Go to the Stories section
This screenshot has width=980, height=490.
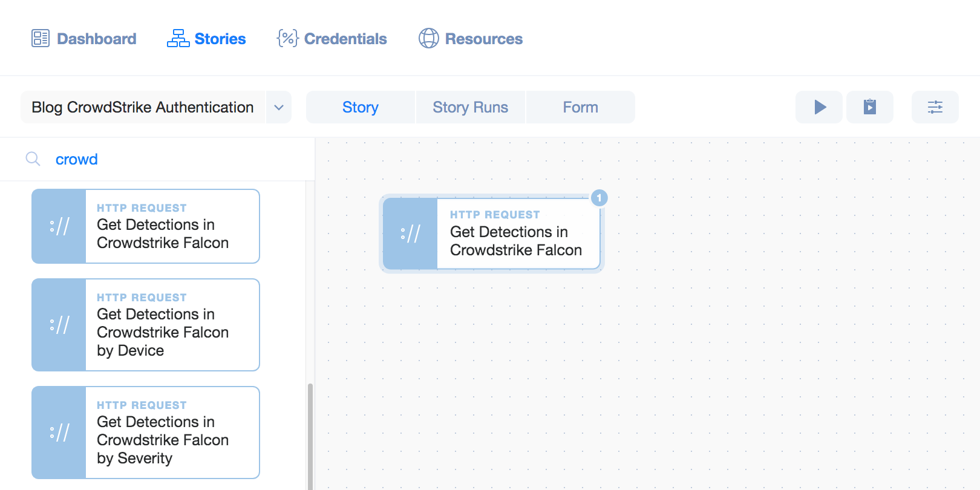206,39
